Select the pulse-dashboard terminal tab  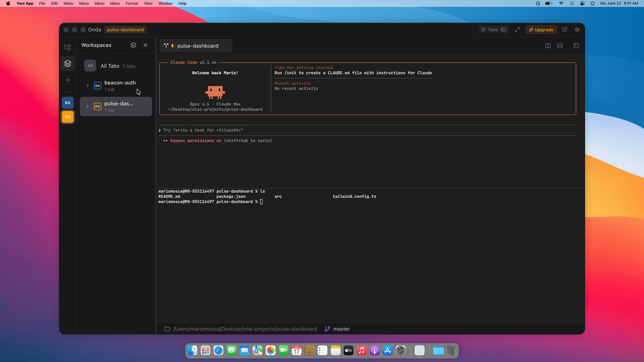196,46
